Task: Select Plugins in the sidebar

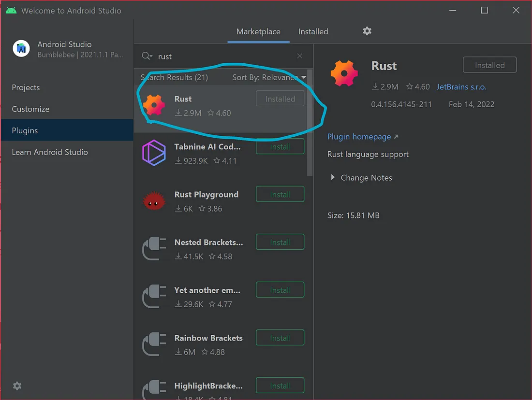Action: coord(67,130)
